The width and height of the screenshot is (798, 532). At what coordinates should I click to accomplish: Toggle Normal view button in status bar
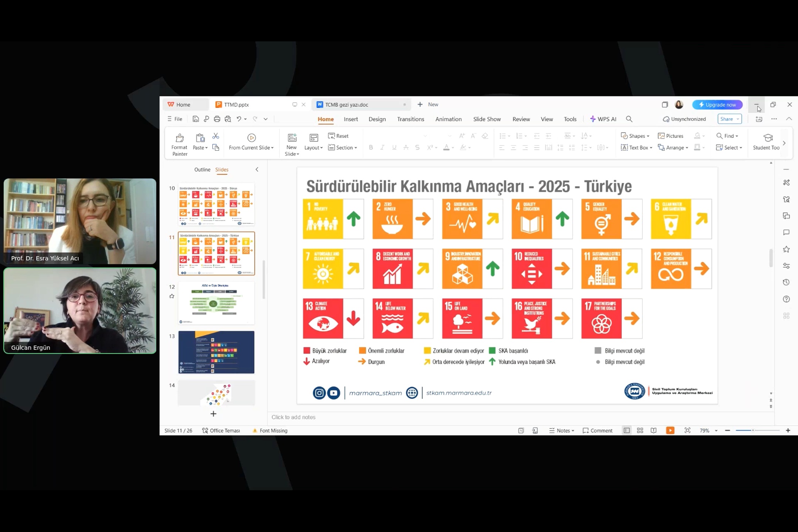[x=627, y=430]
